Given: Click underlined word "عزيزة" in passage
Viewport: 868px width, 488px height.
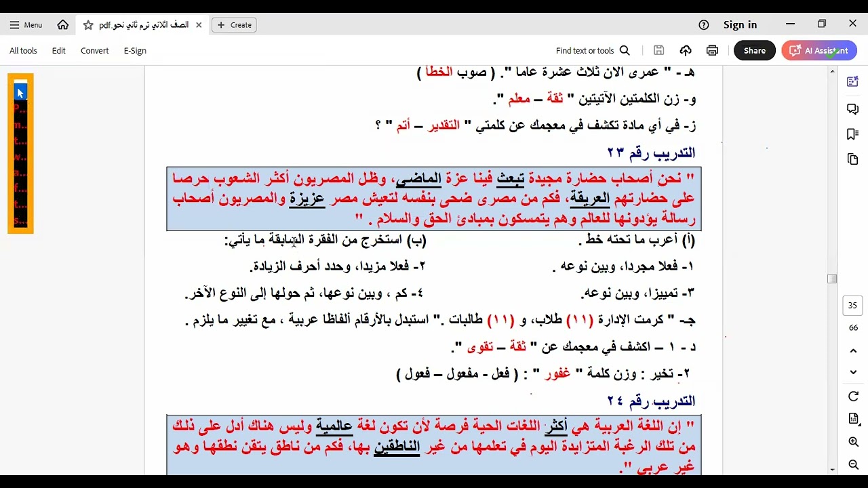Looking at the screenshot, I should tap(307, 199).
